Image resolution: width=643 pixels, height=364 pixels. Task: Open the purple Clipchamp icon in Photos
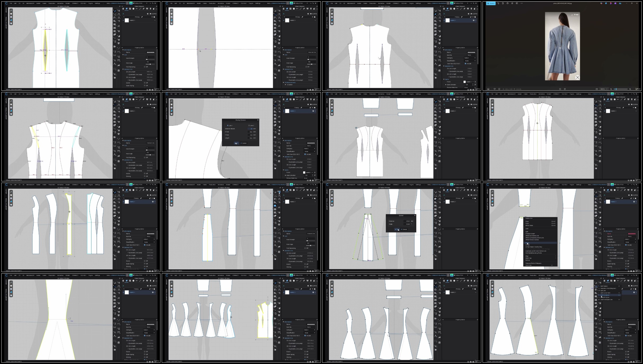pos(615,3)
